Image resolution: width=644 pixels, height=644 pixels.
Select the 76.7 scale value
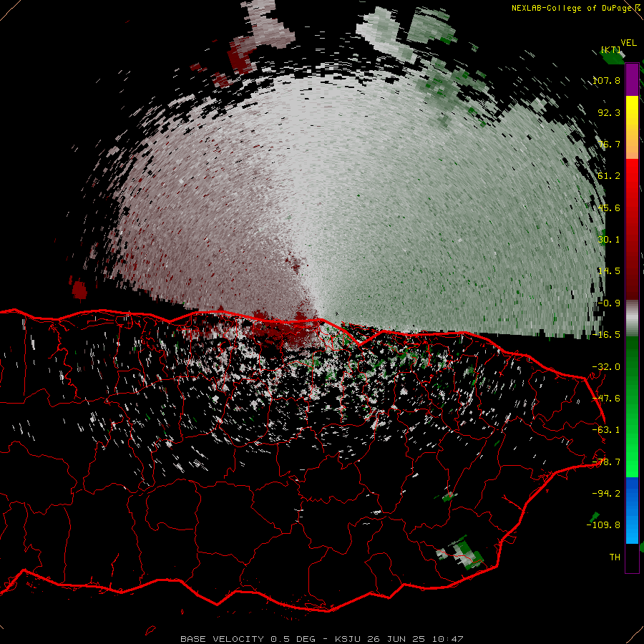[x=609, y=144]
